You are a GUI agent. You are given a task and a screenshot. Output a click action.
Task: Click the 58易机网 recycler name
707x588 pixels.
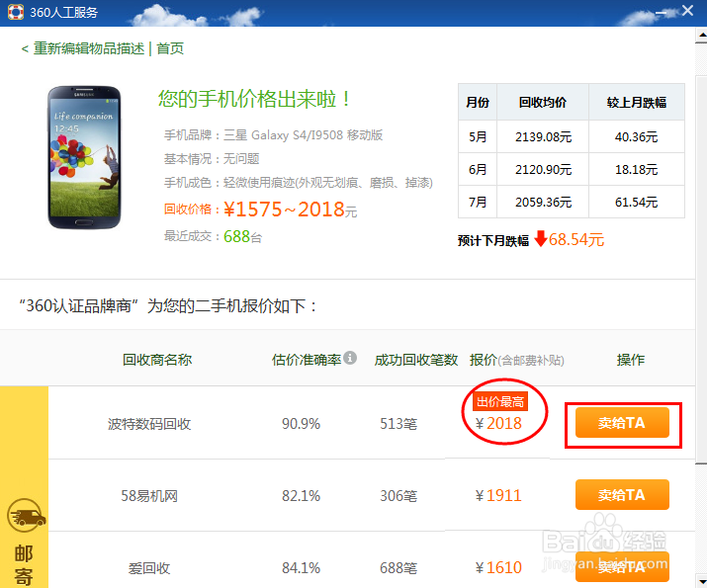pos(149,496)
